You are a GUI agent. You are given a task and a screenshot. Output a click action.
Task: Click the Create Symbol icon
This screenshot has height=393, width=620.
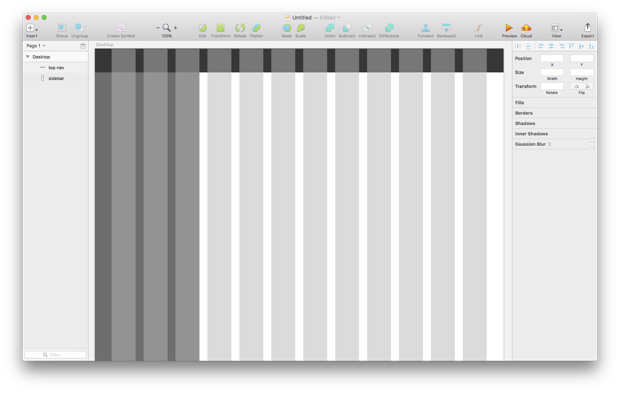[121, 28]
